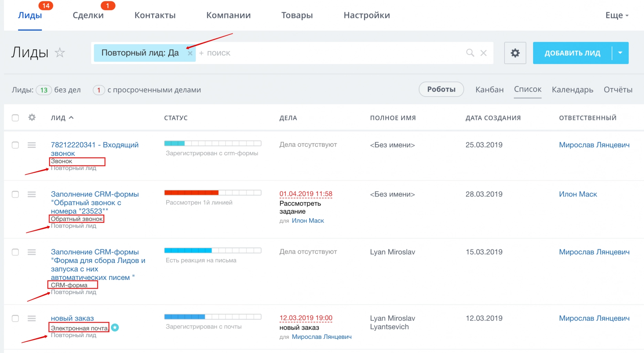Toggle select-all checkbox in table header

15,118
